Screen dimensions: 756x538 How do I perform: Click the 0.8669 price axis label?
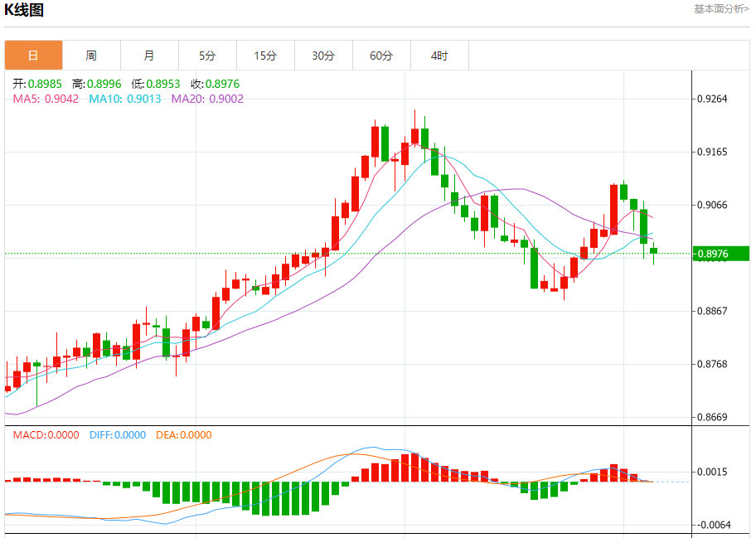(712, 417)
